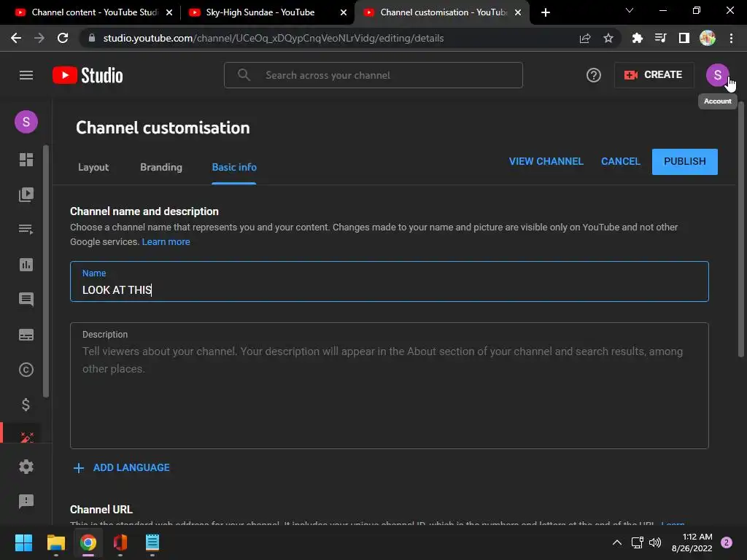Click into the Description text area

click(390, 386)
